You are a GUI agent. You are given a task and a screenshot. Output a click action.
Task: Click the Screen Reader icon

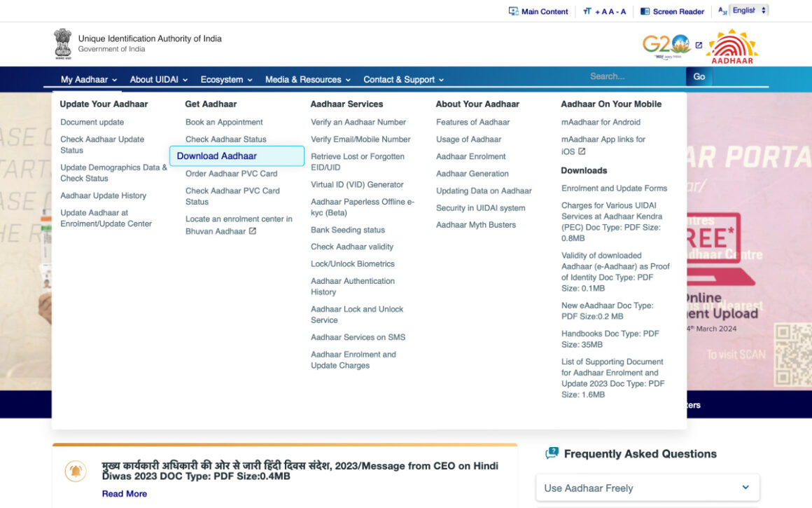coord(645,11)
